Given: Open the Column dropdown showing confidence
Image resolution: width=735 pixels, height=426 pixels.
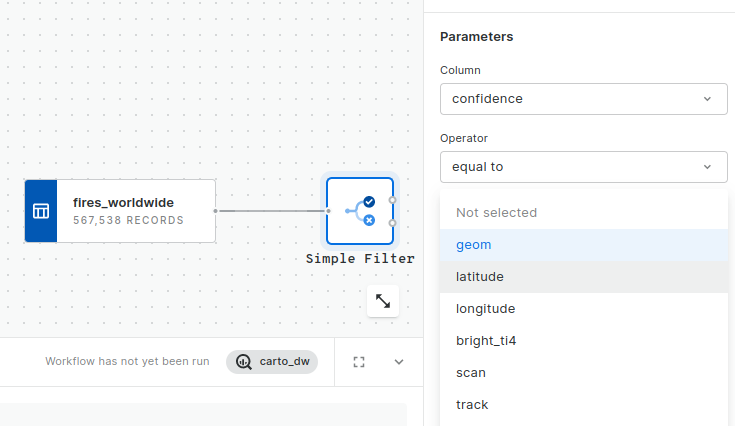Looking at the screenshot, I should point(583,99).
